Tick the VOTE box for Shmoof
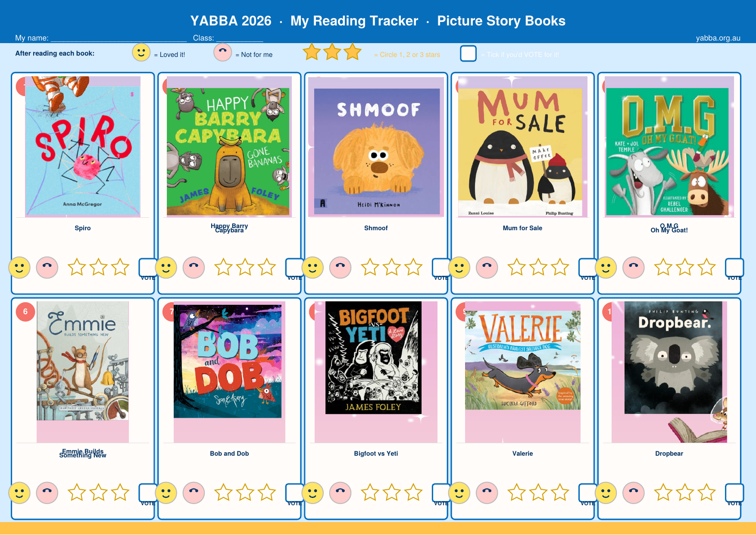Viewport: 756px width, 535px height. pyautogui.click(x=440, y=267)
